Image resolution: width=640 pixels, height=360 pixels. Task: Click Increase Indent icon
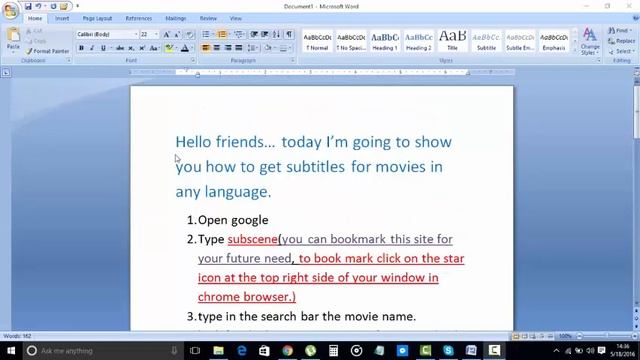(265, 34)
